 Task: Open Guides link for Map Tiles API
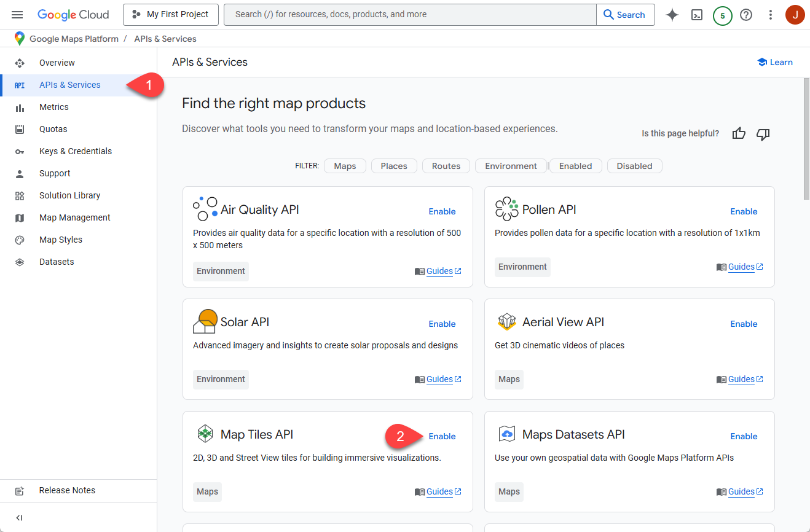click(x=438, y=491)
